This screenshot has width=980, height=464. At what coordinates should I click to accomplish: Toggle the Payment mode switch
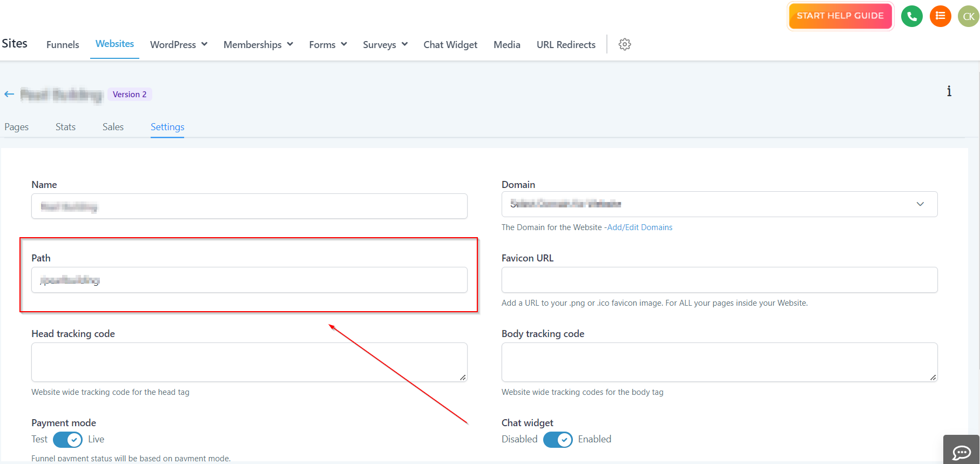click(x=67, y=440)
